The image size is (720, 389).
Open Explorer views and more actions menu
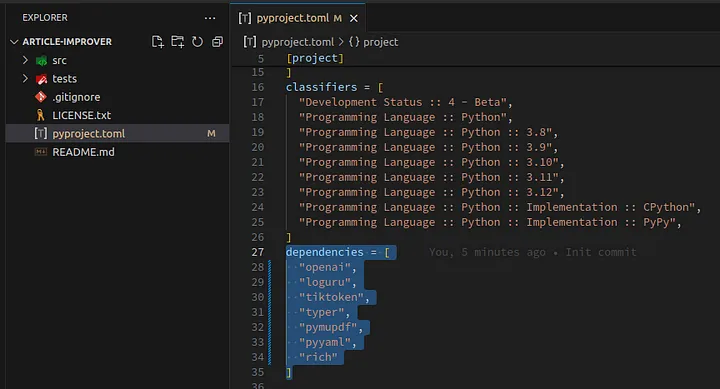tap(210, 18)
